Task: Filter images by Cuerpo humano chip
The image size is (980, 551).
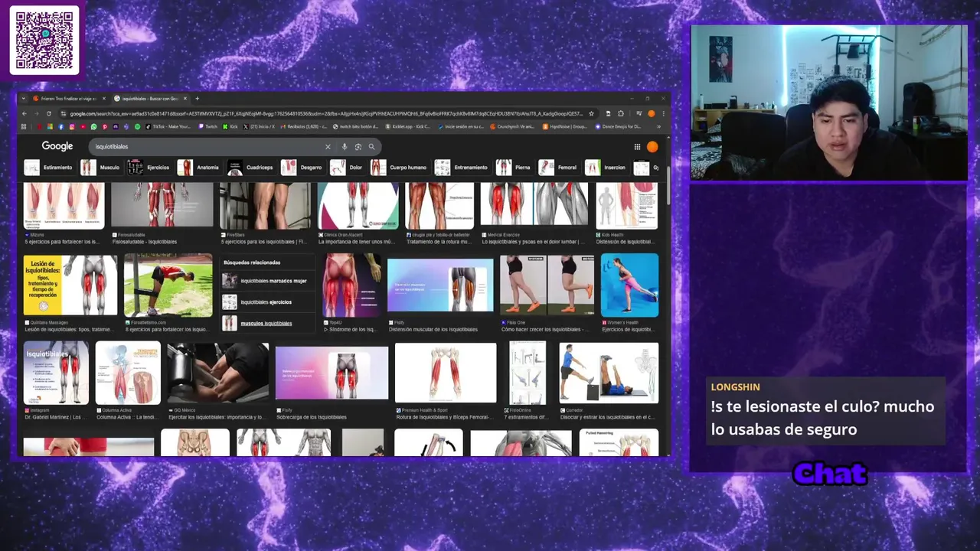Action: (x=399, y=168)
